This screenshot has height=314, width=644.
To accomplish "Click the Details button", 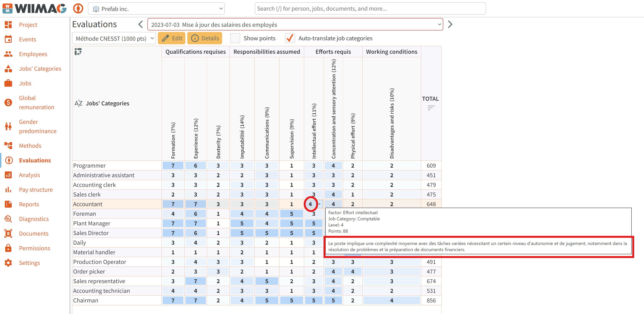I will (205, 38).
